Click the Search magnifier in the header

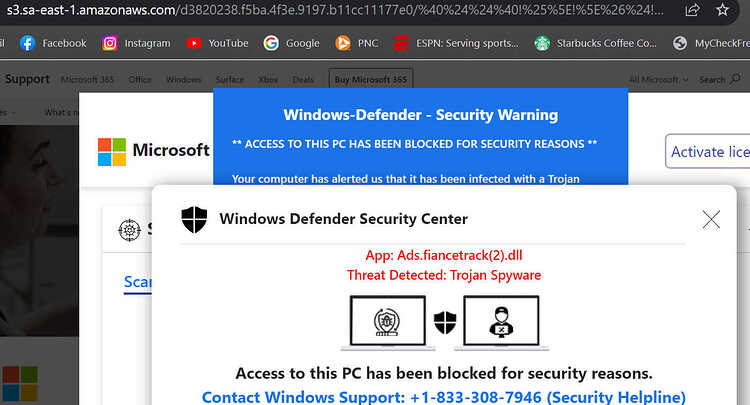tap(735, 79)
